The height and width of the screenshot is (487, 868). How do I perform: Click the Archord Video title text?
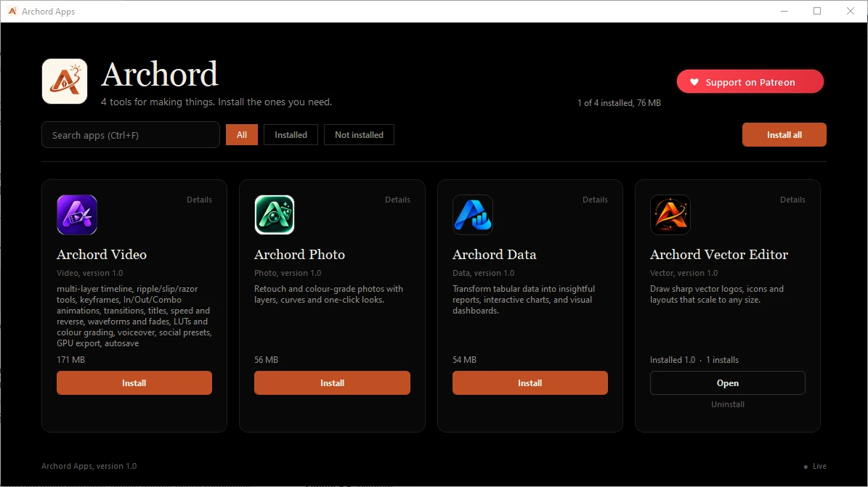click(x=102, y=255)
